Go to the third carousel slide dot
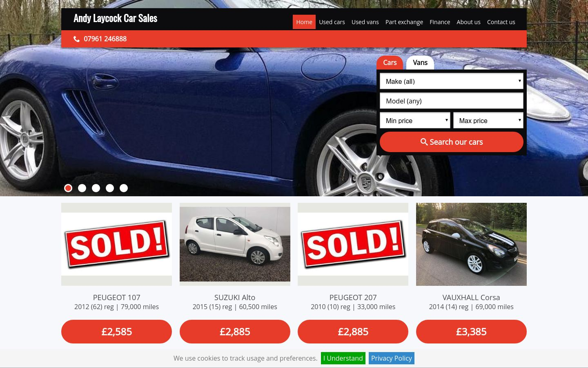The image size is (588, 368). coord(96,188)
